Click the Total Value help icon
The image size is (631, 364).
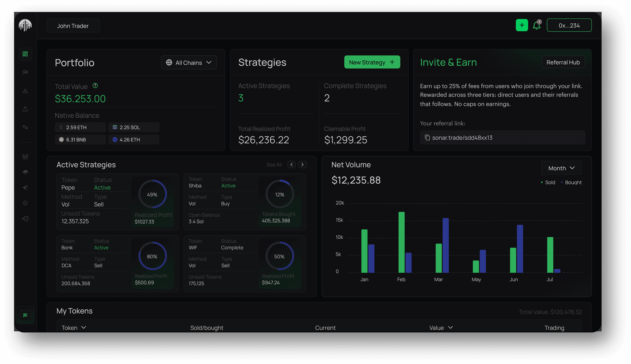pyautogui.click(x=95, y=85)
